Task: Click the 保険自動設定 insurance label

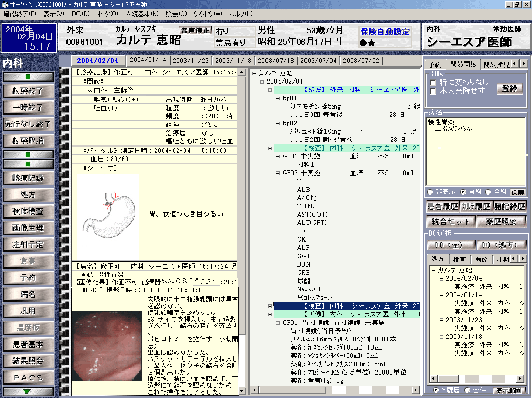Action: coord(385,31)
